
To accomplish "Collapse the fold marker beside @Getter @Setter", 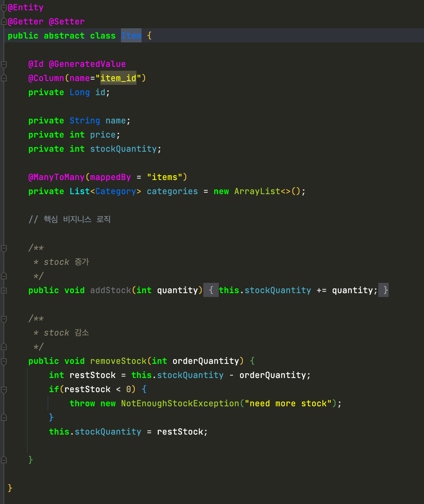I will (4, 22).
